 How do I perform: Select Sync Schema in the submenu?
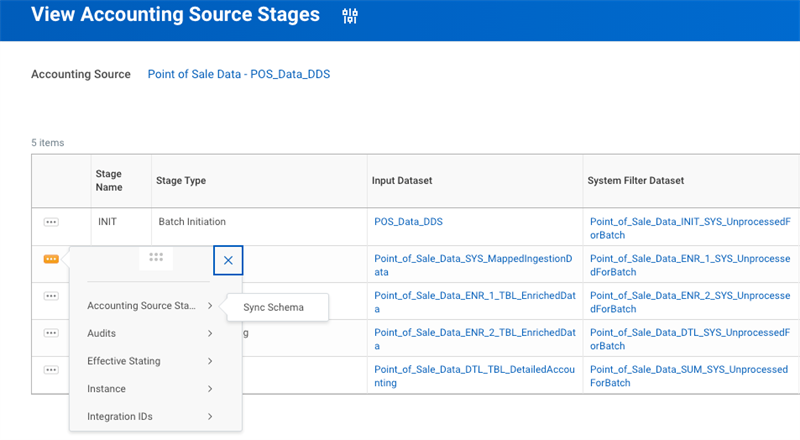coord(273,307)
